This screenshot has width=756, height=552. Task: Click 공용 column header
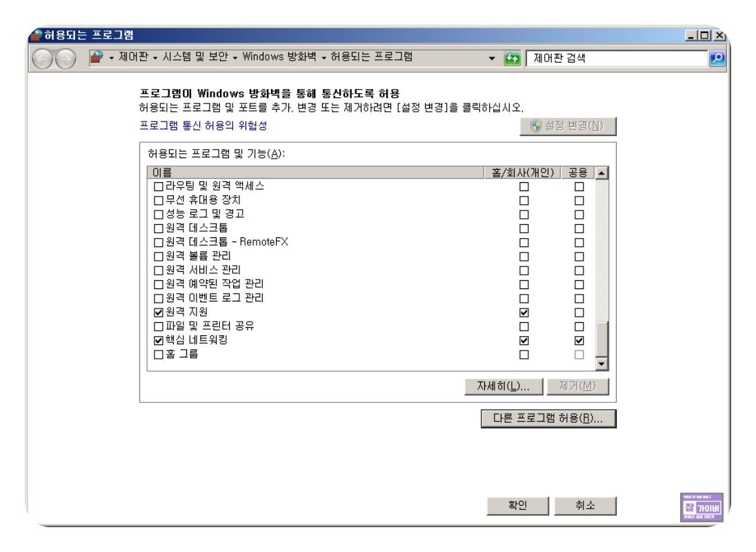[577, 172]
